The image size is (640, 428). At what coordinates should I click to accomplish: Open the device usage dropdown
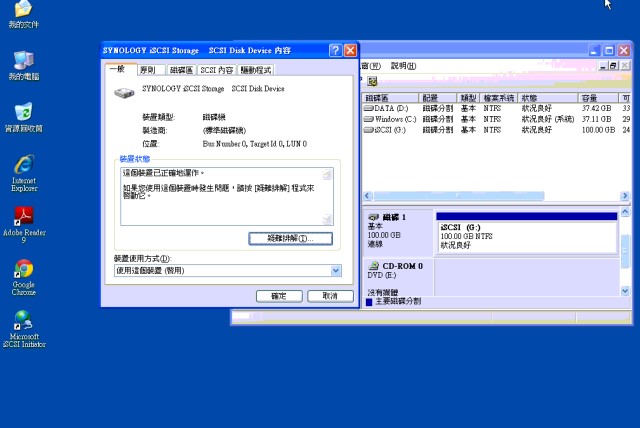point(336,271)
